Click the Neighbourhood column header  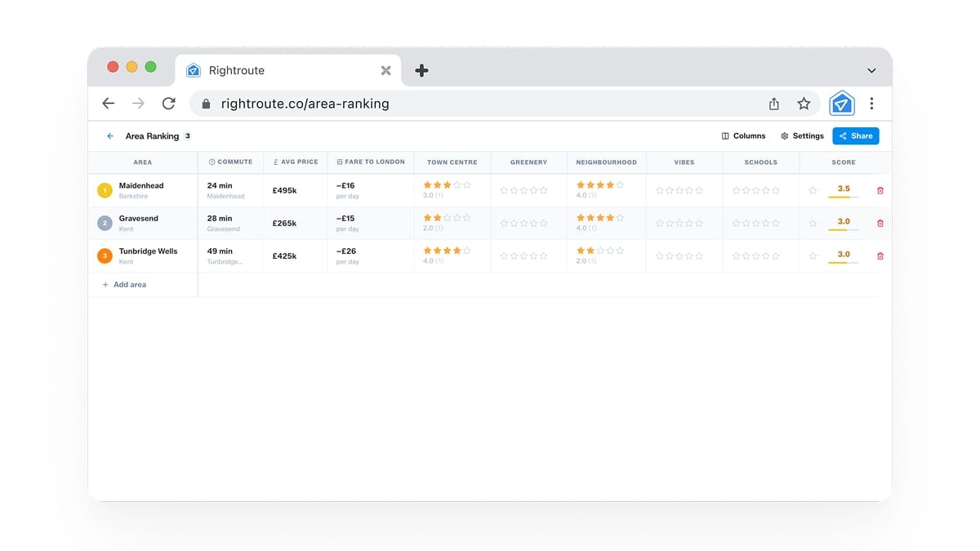606,162
